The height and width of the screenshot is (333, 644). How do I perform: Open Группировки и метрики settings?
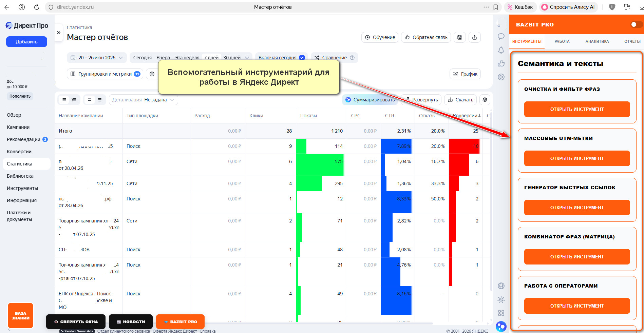(x=105, y=74)
